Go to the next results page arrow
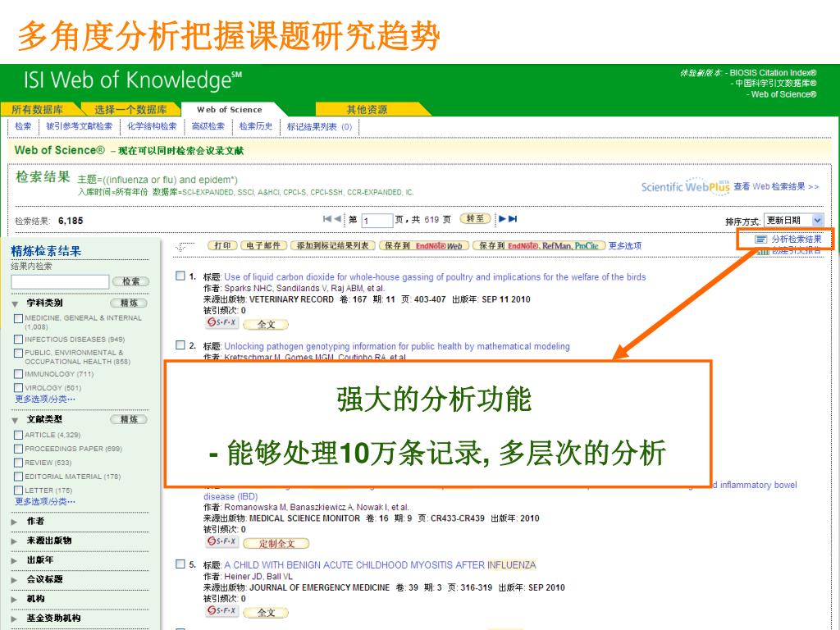This screenshot has width=840, height=630. (x=502, y=218)
